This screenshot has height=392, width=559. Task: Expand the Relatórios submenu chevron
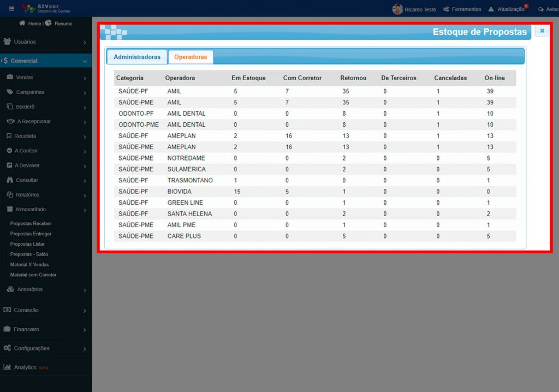(x=85, y=195)
